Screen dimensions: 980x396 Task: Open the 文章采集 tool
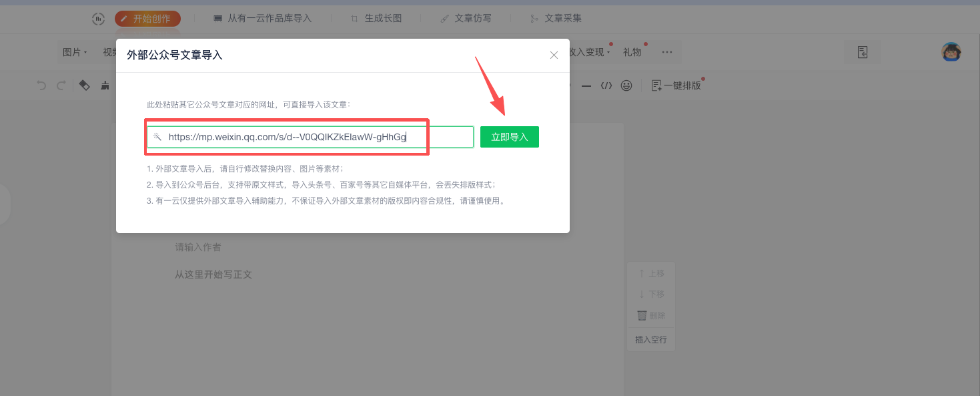point(556,18)
